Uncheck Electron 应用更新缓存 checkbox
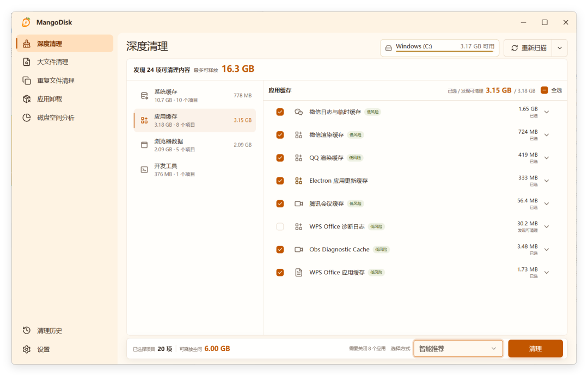This screenshot has width=588, height=376. click(x=280, y=181)
